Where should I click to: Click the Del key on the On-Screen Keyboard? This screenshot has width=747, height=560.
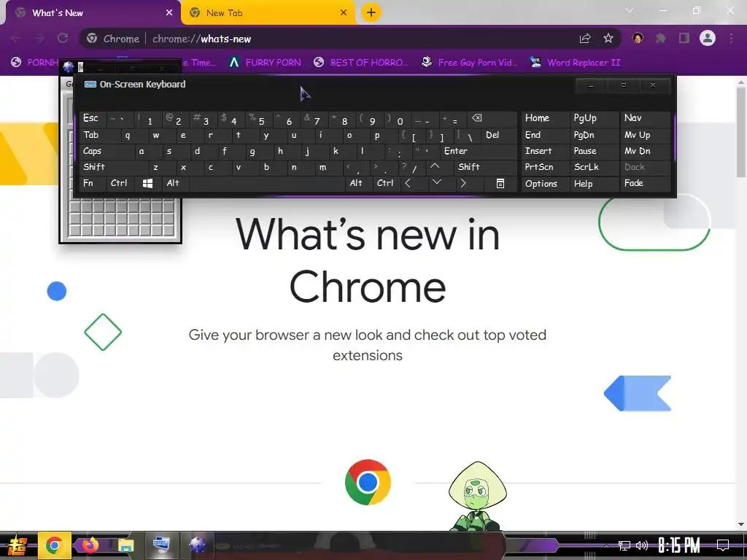coord(500,135)
